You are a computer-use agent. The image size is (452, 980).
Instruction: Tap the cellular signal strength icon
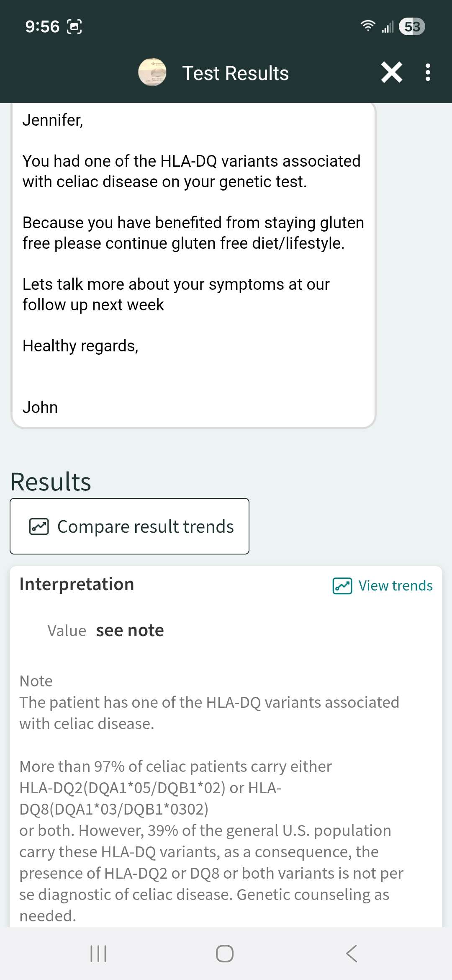click(x=388, y=27)
